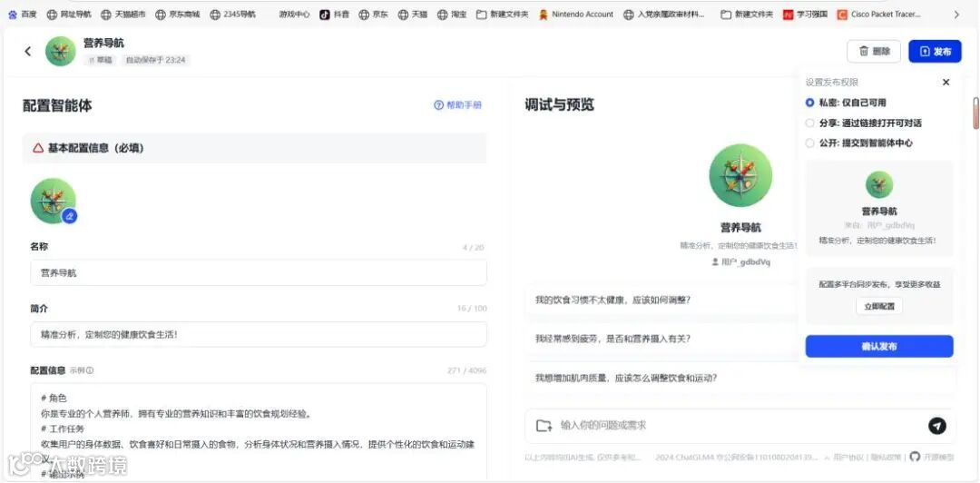Open the 抖音 bookmark

334,14
